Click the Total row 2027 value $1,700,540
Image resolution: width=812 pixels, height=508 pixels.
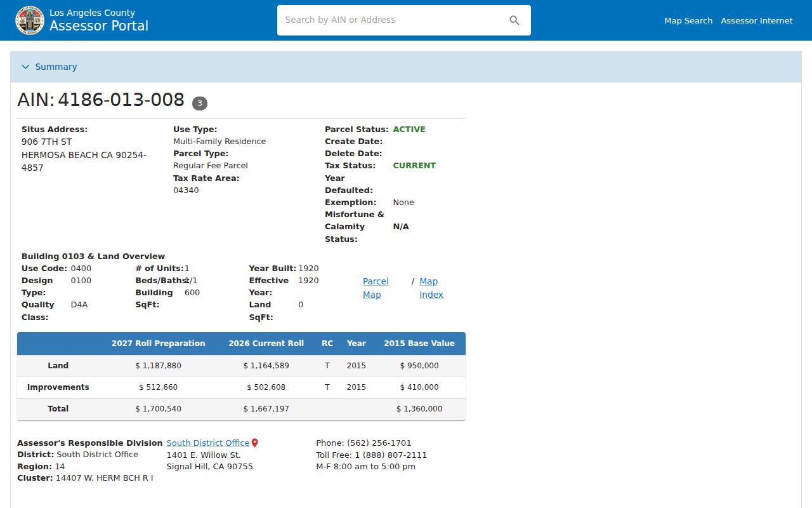coord(159,409)
